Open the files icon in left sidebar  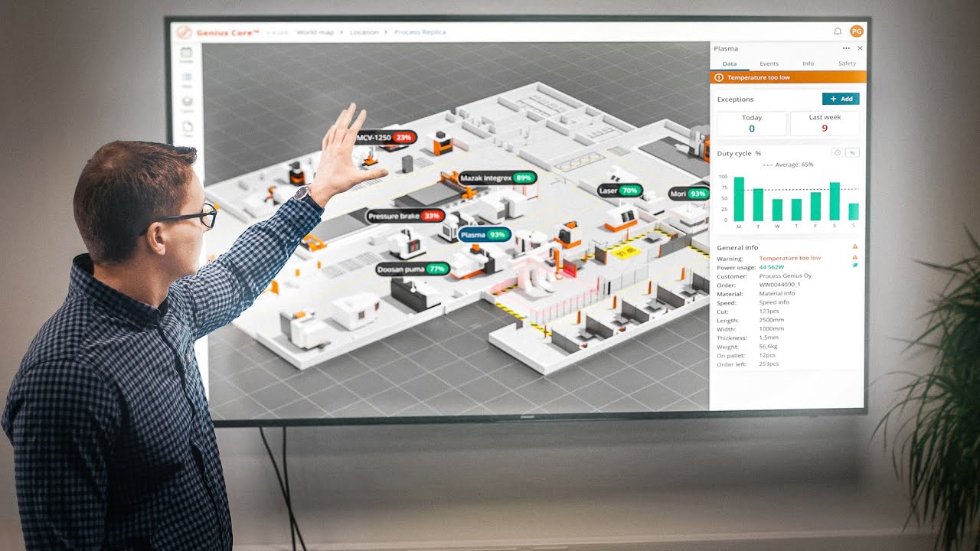[x=188, y=128]
